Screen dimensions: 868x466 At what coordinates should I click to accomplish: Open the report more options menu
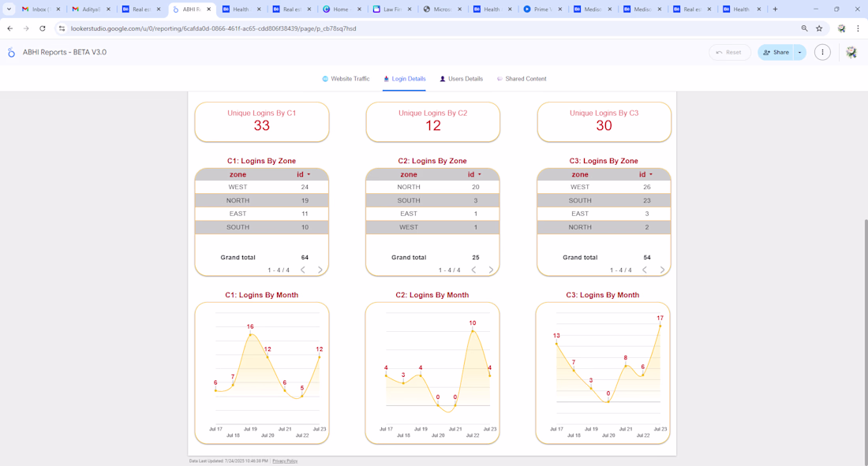(x=822, y=53)
